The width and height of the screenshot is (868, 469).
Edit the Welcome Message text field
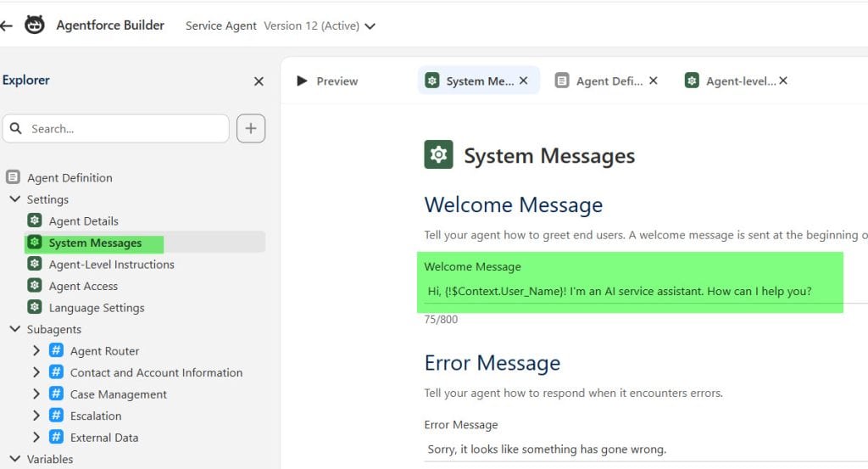[x=646, y=291]
